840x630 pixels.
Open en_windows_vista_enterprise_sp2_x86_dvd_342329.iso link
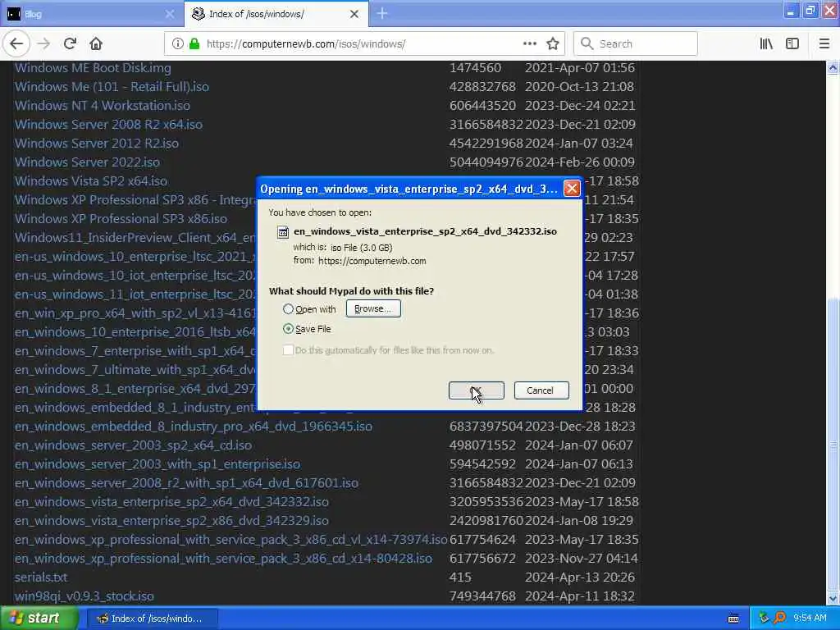tap(172, 521)
